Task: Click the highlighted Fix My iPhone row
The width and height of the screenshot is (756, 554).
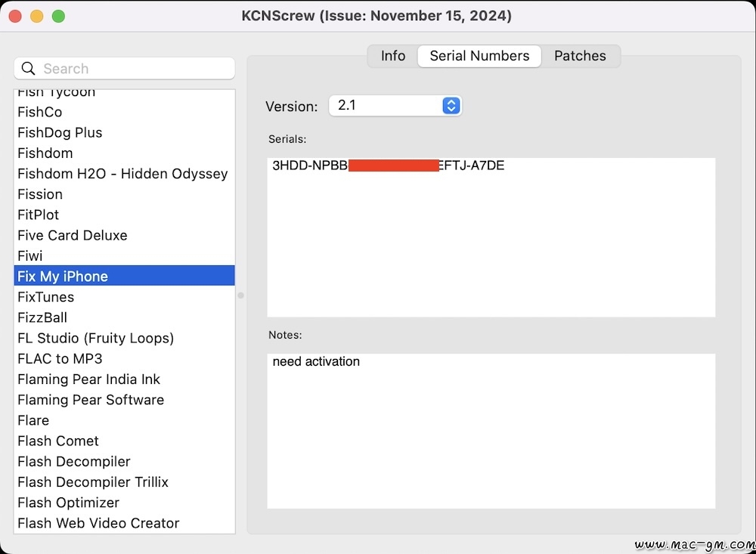Action: pyautogui.click(x=125, y=277)
